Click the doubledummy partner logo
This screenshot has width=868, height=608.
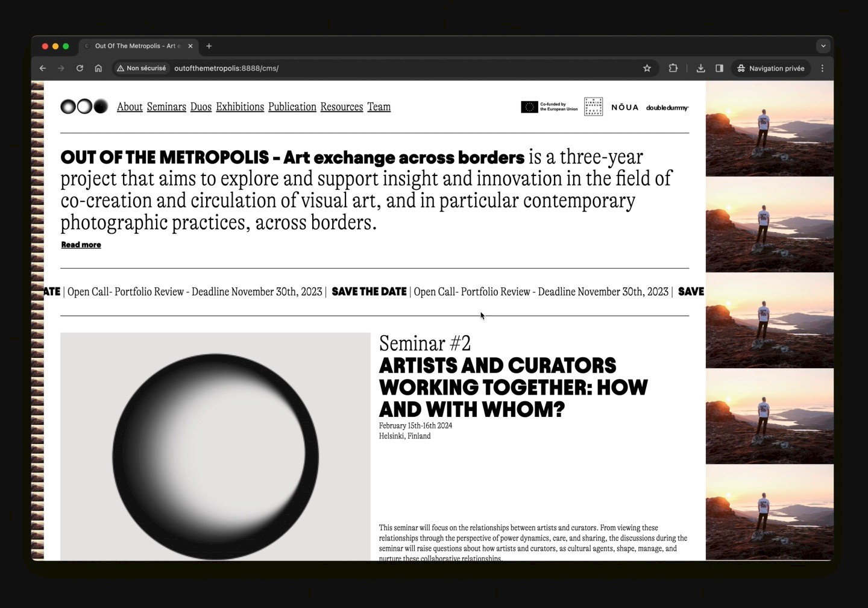(667, 108)
